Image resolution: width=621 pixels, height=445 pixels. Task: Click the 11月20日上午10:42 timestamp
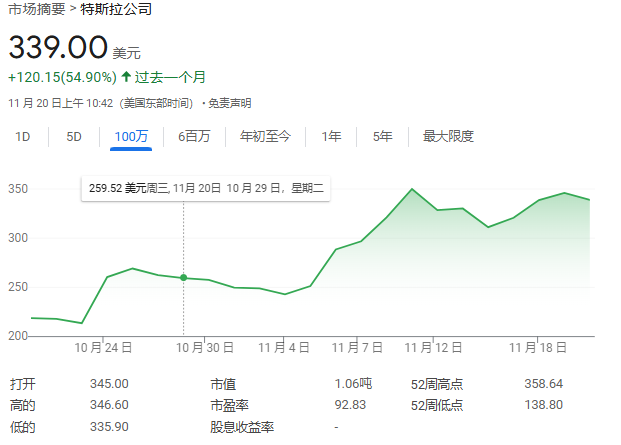(x=101, y=103)
